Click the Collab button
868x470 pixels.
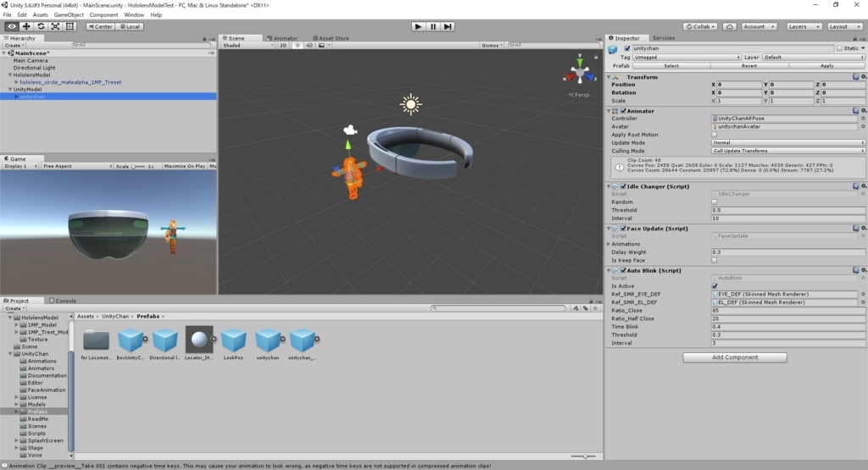point(700,26)
